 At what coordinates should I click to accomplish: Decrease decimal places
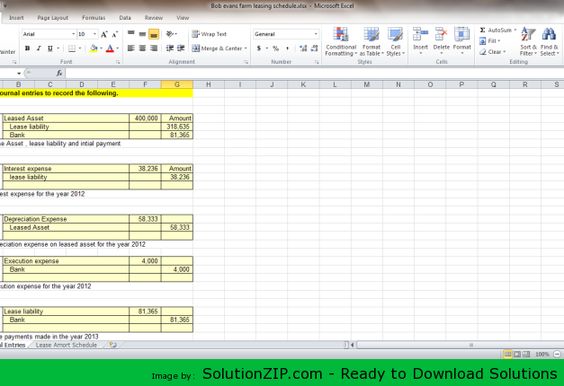[x=314, y=48]
